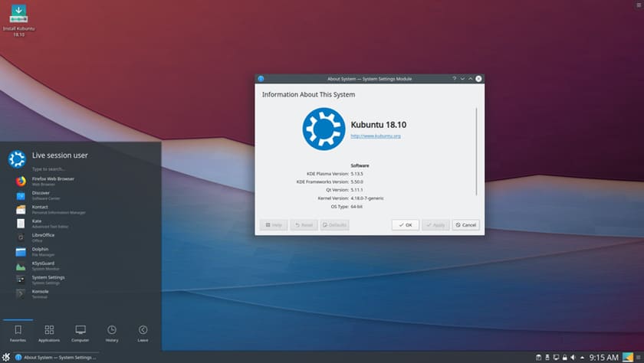Viewport: 644px width, 363px height.
Task: Select the Computer tab in the launcher
Action: 80,332
